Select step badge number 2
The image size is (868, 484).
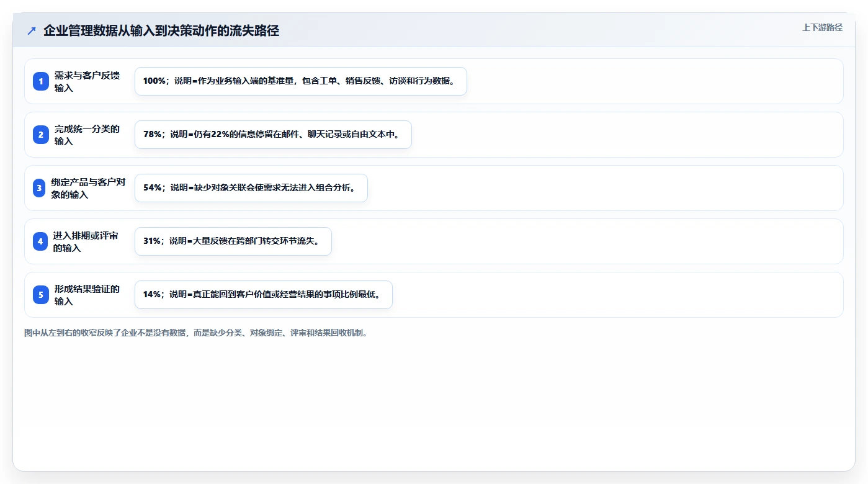(x=41, y=135)
